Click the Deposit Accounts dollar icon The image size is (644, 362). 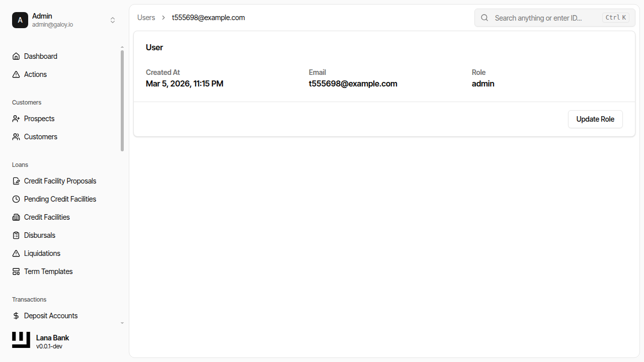(16, 316)
